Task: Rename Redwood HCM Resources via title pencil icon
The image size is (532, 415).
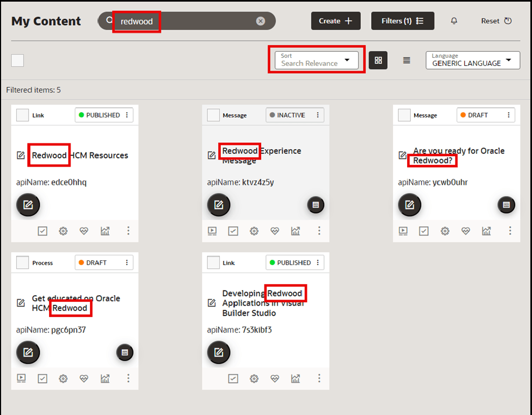Action: tap(20, 155)
